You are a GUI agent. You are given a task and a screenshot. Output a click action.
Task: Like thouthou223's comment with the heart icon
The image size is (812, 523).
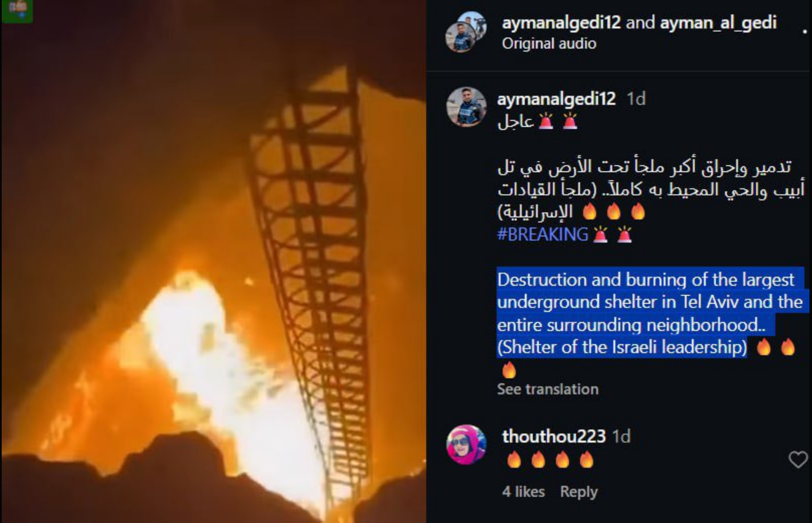[798, 459]
